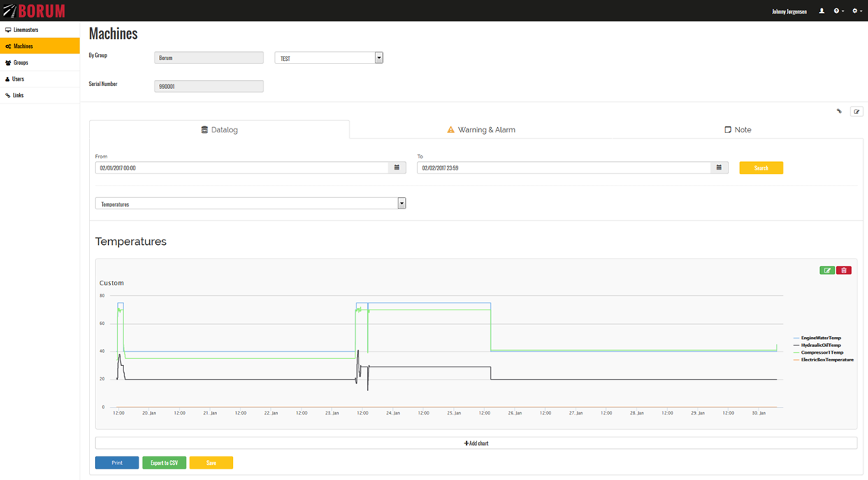Click the link chain icon above tabs
868x480 pixels.
(839, 112)
